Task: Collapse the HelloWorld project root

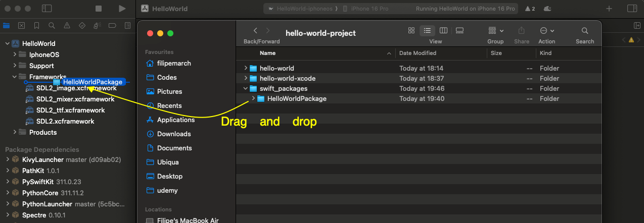Action: coord(7,43)
